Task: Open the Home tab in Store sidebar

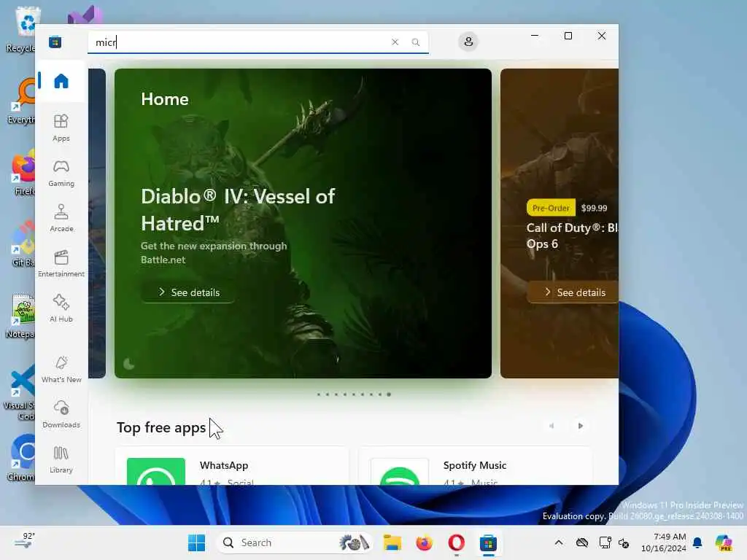Action: click(61, 81)
